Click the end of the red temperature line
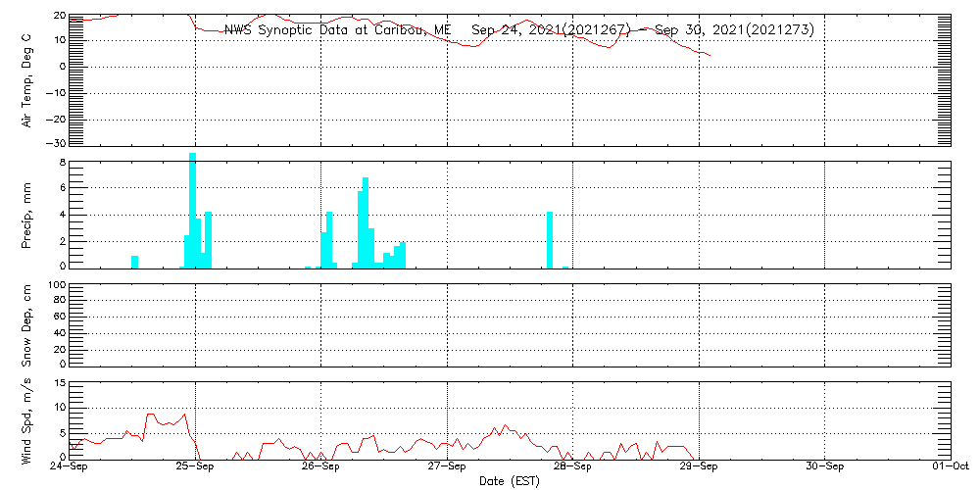Image resolution: width=980 pixels, height=490 pixels. pyautogui.click(x=710, y=56)
